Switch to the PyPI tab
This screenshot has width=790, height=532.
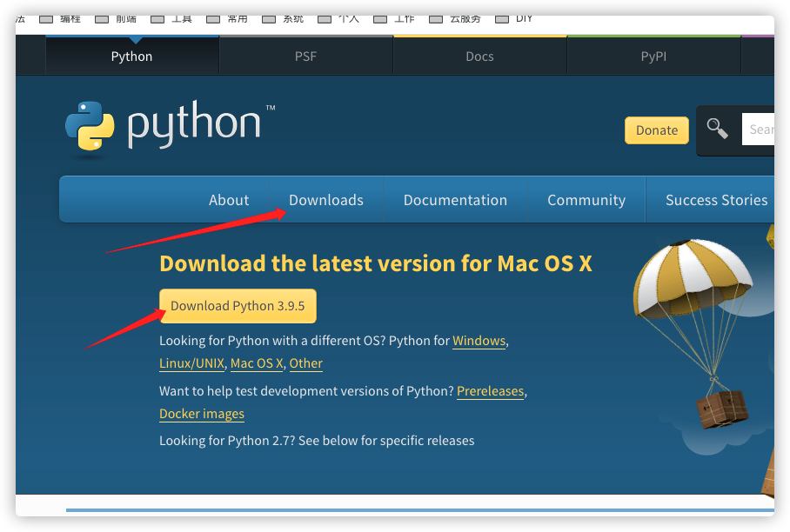point(653,56)
